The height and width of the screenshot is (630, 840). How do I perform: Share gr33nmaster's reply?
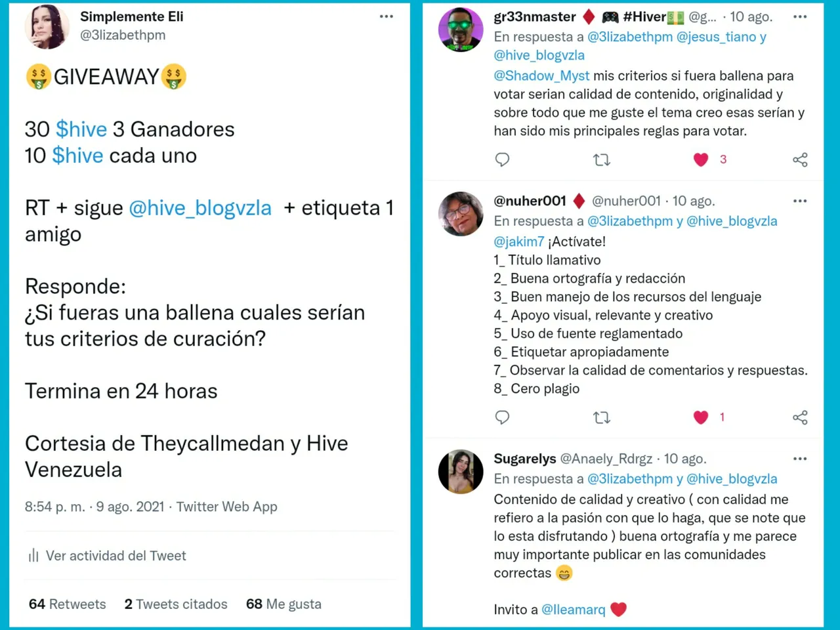(800, 159)
